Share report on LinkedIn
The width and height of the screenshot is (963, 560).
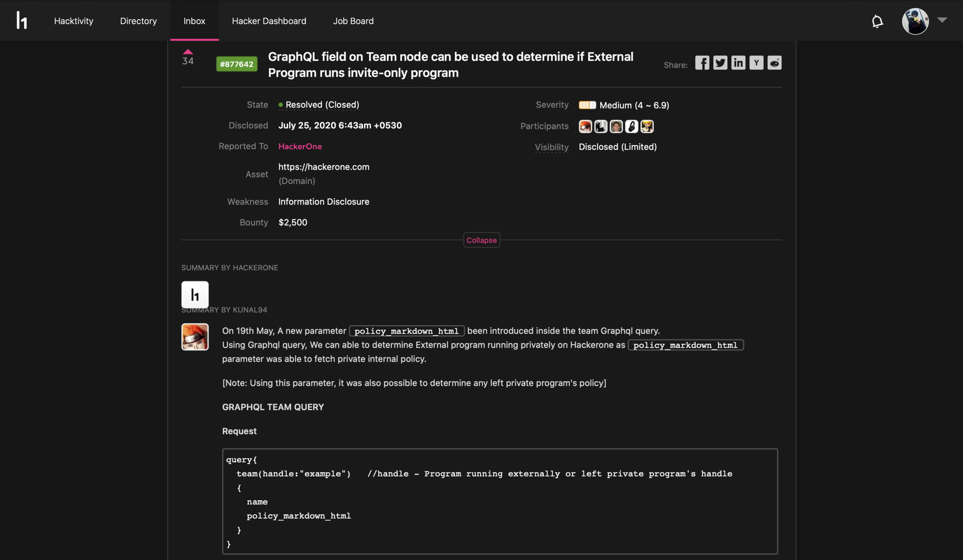[x=738, y=63]
